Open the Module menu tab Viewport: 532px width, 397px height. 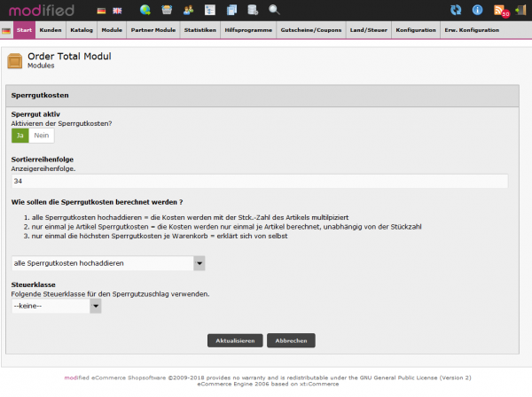(112, 30)
